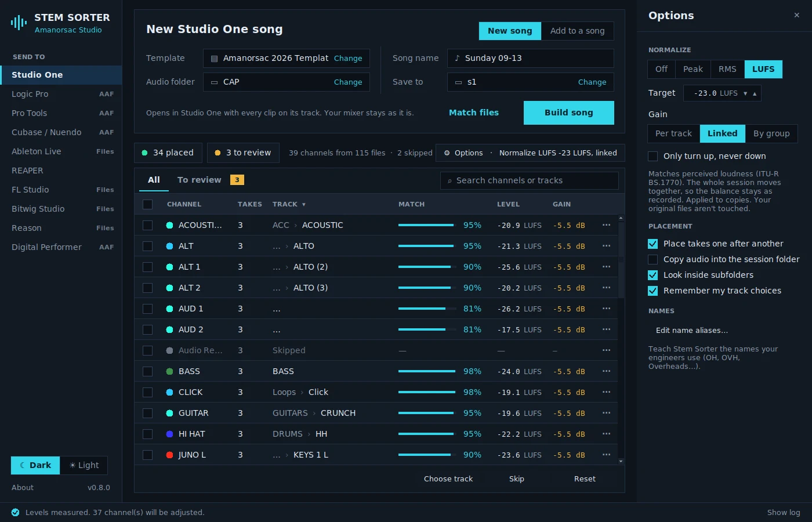The width and height of the screenshot is (812, 522).
Task: Sort by the TRACK column arrow
Action: point(303,205)
